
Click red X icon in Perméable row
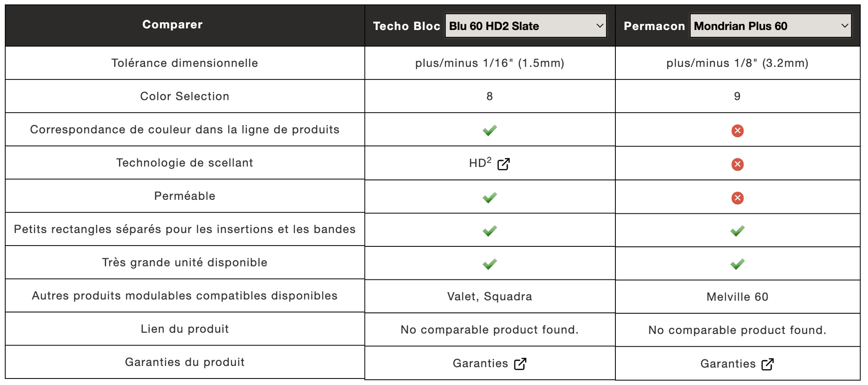pos(737,198)
